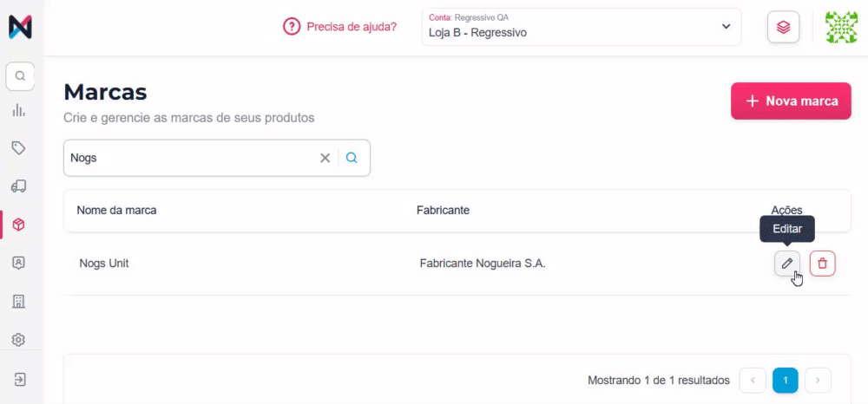Click the red trash delete icon
The image size is (868, 404).
tap(822, 263)
